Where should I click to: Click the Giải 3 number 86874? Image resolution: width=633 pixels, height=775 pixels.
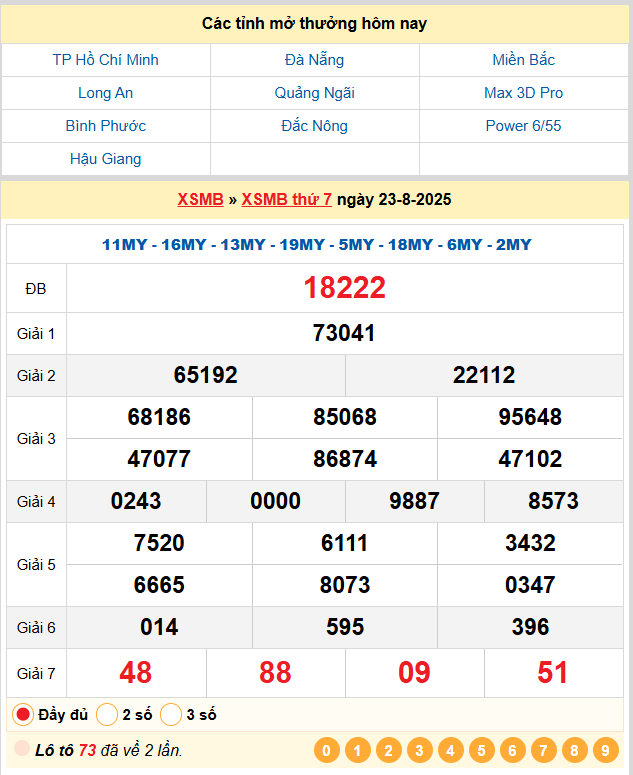coord(344,459)
